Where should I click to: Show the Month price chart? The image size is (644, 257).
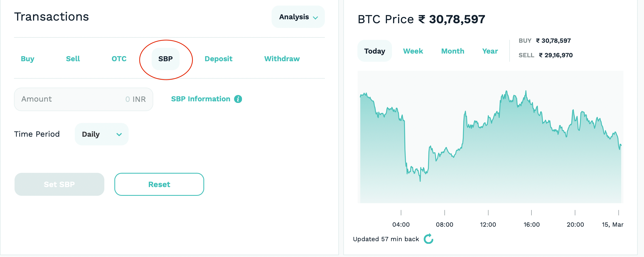(x=452, y=51)
